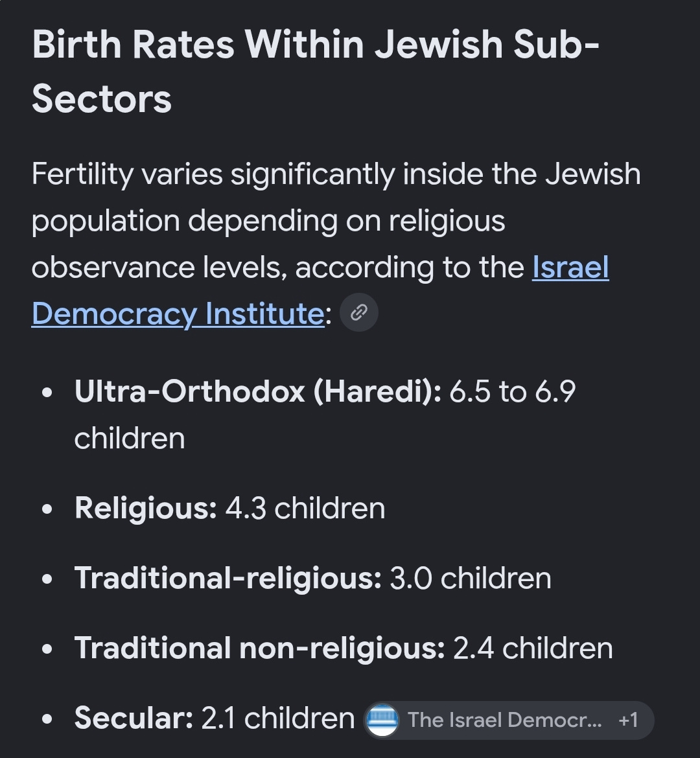The width and height of the screenshot is (700, 758).
Task: Select the 'Ultra-Orthodox (Haredi):' bold label
Action: (x=258, y=391)
